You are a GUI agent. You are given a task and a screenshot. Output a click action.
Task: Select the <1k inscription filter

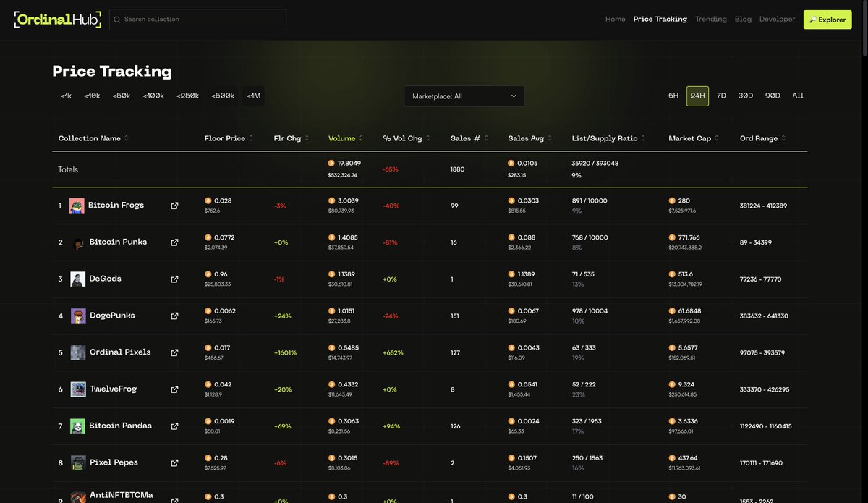pyautogui.click(x=66, y=96)
